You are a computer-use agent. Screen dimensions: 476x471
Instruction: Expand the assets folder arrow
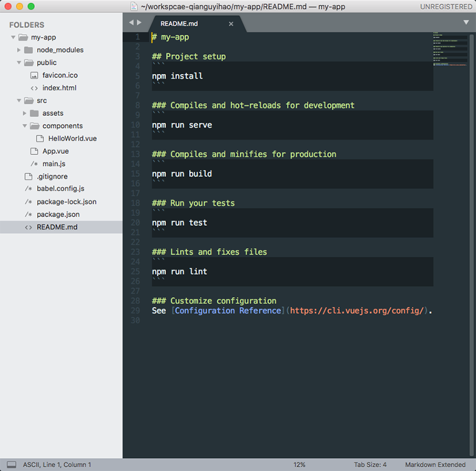(x=24, y=113)
